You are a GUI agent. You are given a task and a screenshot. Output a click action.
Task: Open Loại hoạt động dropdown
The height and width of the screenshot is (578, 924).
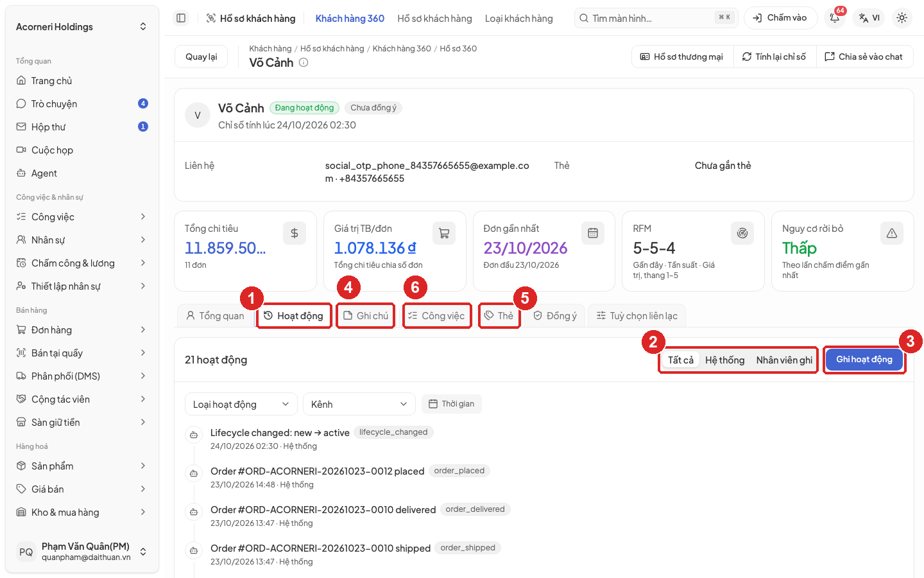point(241,404)
